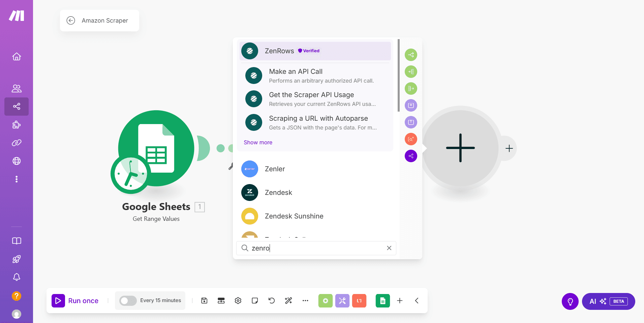Click the Make logo in sidebar
644x323 pixels.
(x=17, y=16)
